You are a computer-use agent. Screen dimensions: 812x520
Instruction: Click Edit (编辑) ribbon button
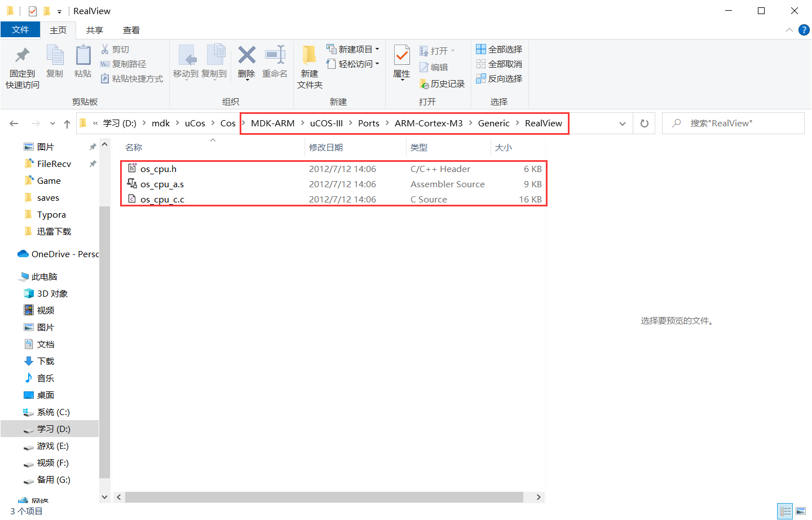pyautogui.click(x=434, y=67)
